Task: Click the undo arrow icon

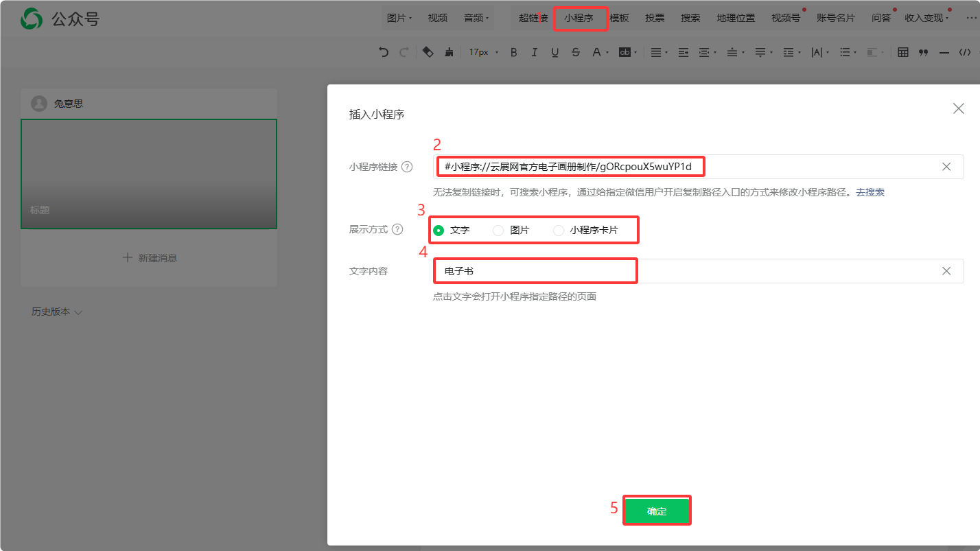Action: pyautogui.click(x=384, y=52)
